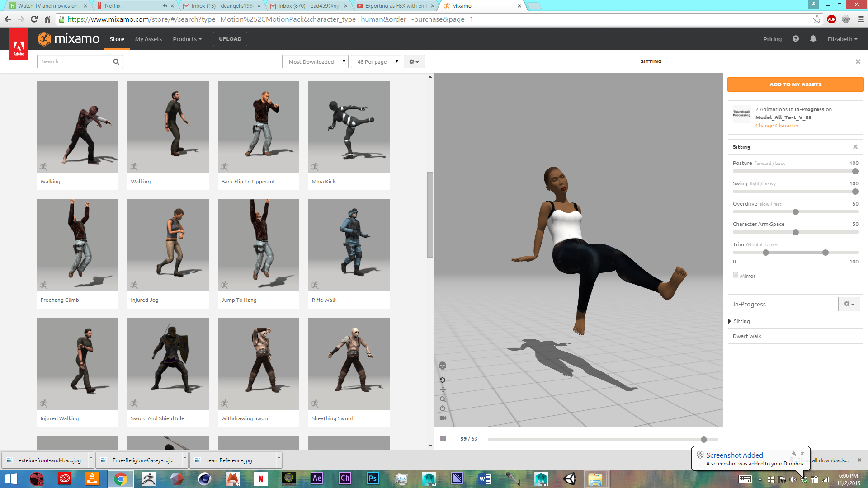
Task: Select the Sheathing Sword animation thumbnail
Action: coord(349,364)
